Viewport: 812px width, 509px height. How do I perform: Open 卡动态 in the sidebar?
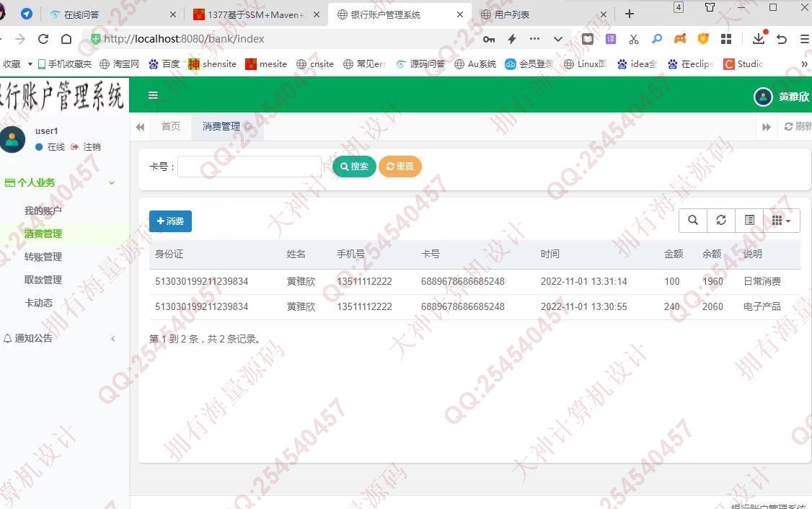coord(38,303)
